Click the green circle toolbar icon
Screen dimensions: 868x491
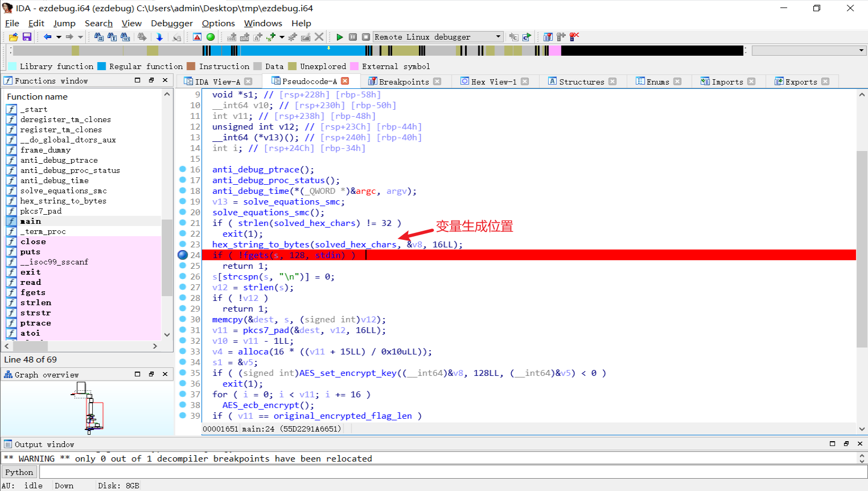click(211, 37)
